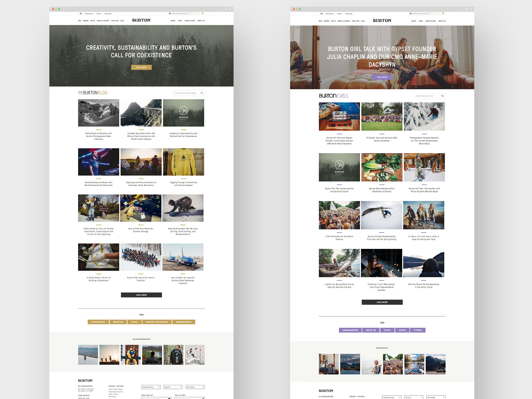Open the MEN menu in the Burton Blog window
The width and height of the screenshot is (532, 399).
80,21
